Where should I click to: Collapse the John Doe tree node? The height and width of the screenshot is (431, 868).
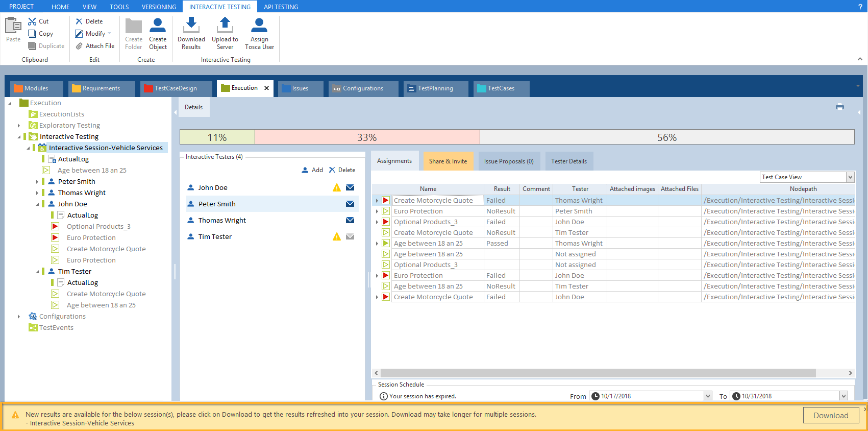pos(37,204)
